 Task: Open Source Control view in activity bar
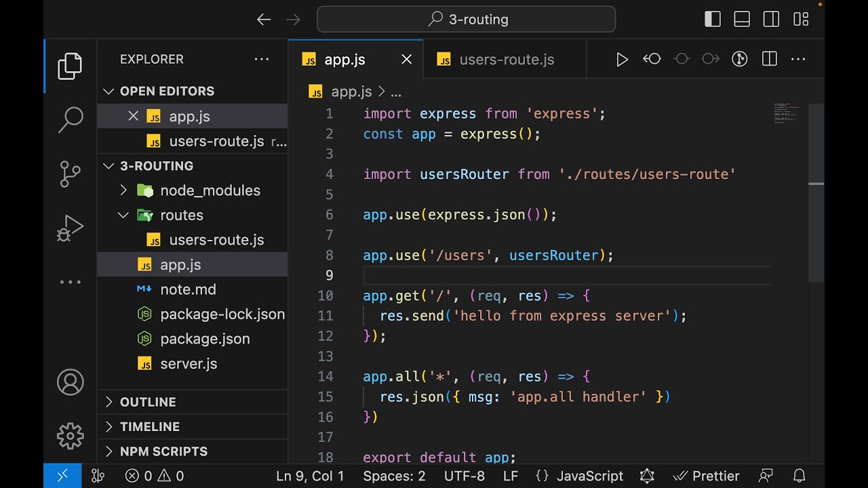tap(70, 174)
